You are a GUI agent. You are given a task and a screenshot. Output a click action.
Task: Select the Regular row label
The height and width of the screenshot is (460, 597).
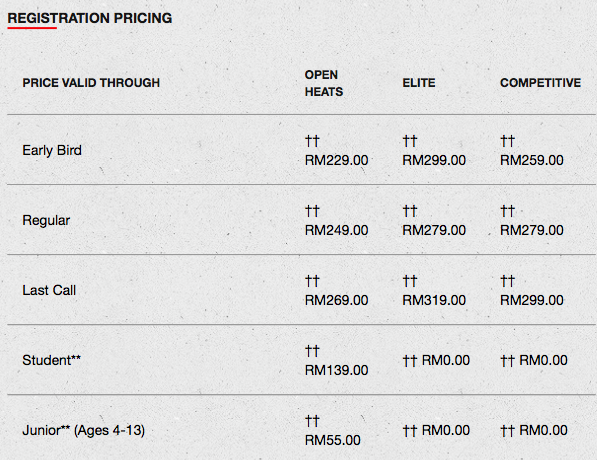pos(46,220)
